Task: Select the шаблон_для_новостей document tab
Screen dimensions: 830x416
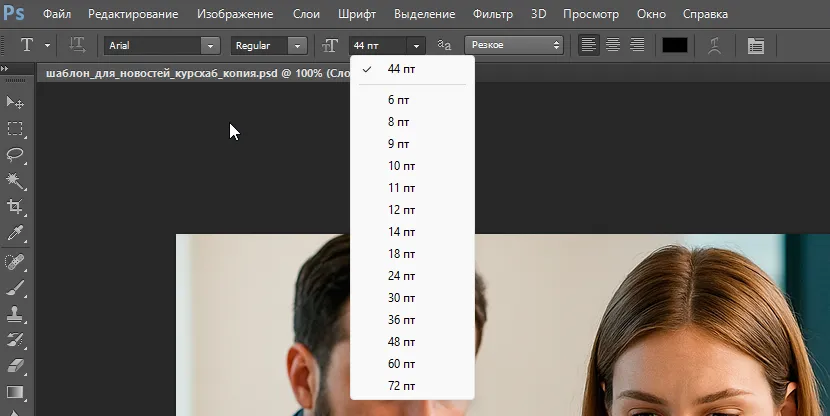Action: pos(199,73)
